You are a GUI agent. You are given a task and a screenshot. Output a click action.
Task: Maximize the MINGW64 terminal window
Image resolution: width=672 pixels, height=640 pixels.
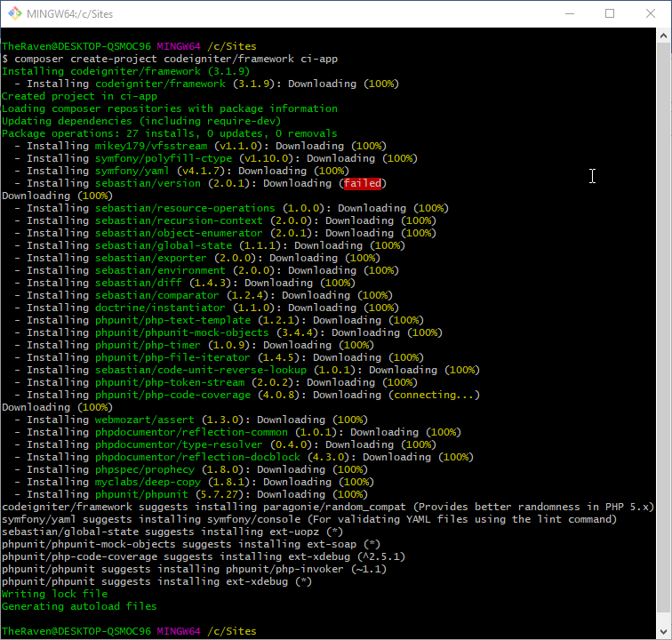(x=610, y=13)
